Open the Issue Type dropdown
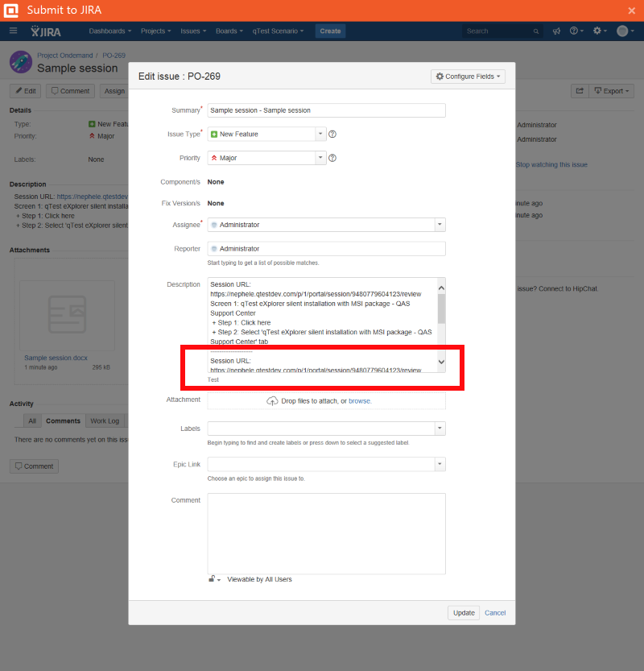Image resolution: width=644 pixels, height=671 pixels. [266, 134]
